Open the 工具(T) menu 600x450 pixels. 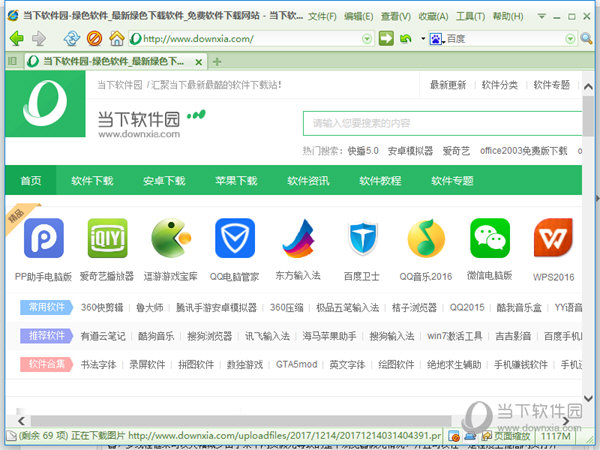click(470, 16)
